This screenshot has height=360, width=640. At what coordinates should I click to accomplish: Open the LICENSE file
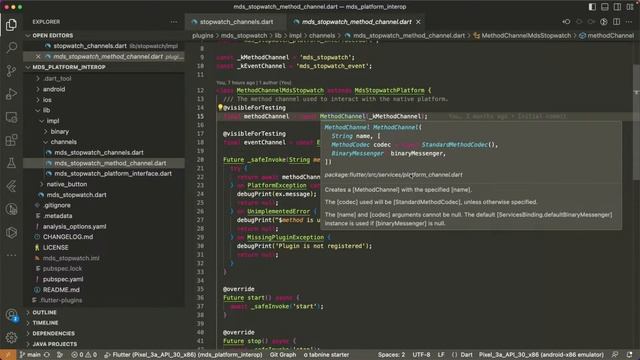pos(56,247)
